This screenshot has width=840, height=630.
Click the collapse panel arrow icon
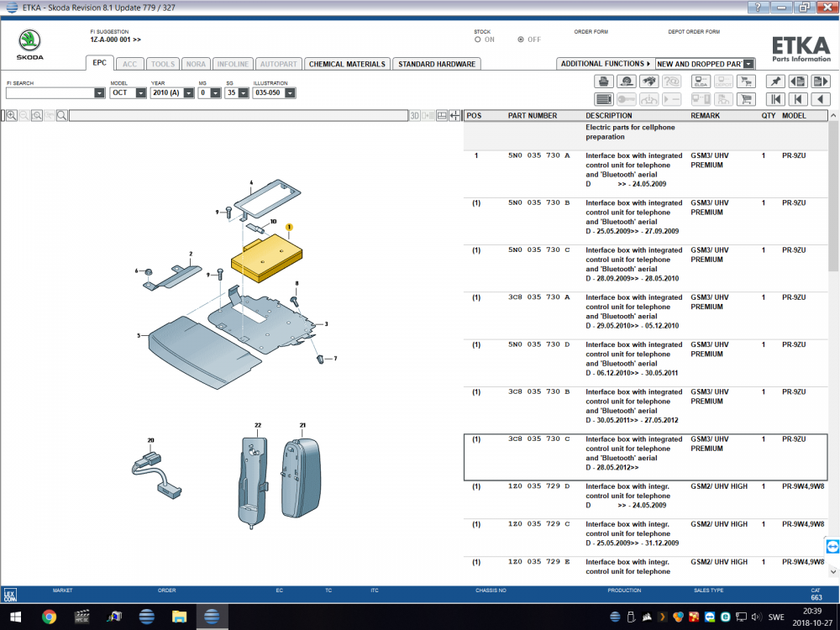tap(454, 115)
